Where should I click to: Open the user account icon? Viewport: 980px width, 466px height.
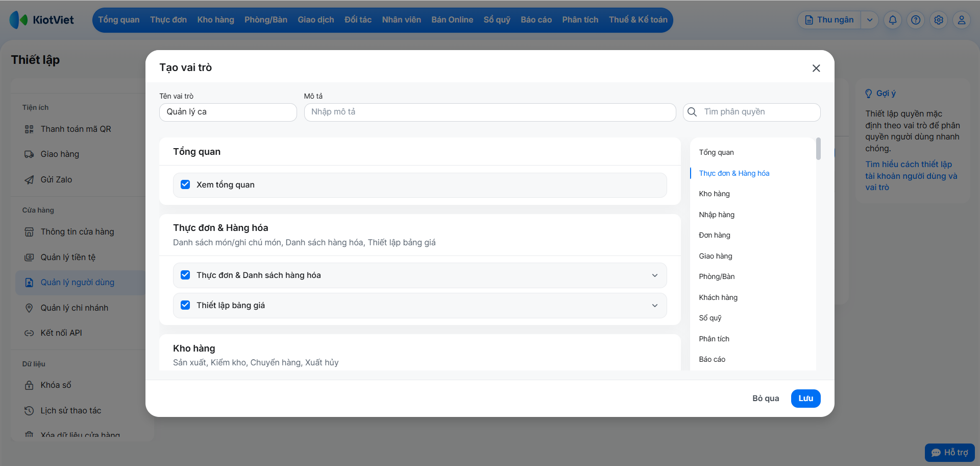coord(962,20)
